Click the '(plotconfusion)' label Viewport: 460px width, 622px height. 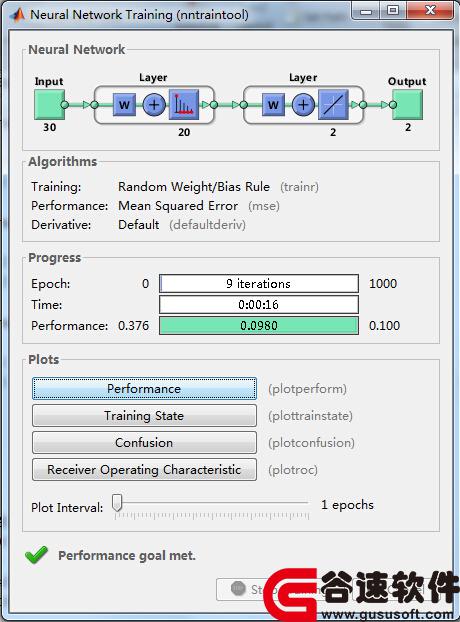point(311,443)
